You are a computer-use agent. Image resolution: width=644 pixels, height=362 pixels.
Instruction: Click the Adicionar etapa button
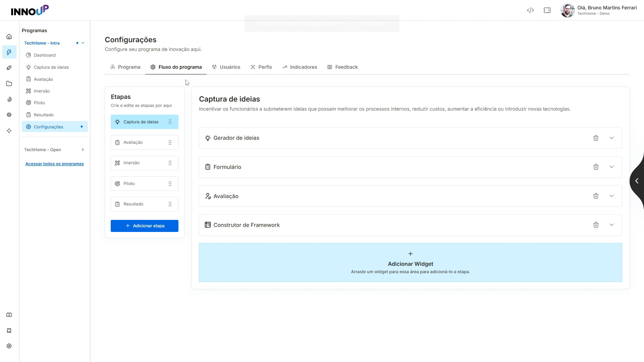pos(145,226)
